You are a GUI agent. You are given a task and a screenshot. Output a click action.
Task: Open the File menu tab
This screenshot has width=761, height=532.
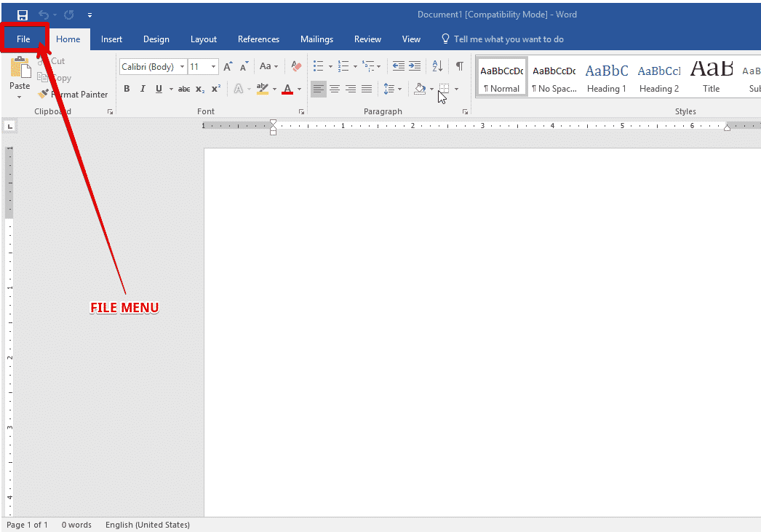click(x=23, y=39)
